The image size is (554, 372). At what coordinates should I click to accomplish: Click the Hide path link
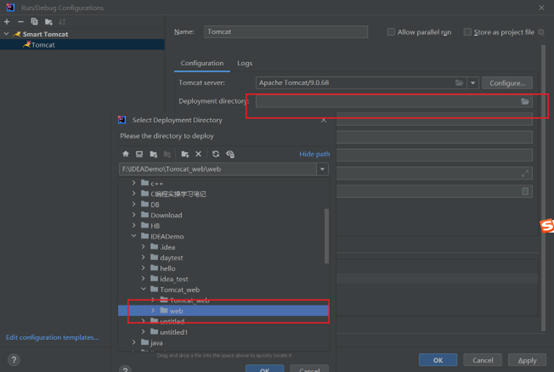pyautogui.click(x=314, y=154)
